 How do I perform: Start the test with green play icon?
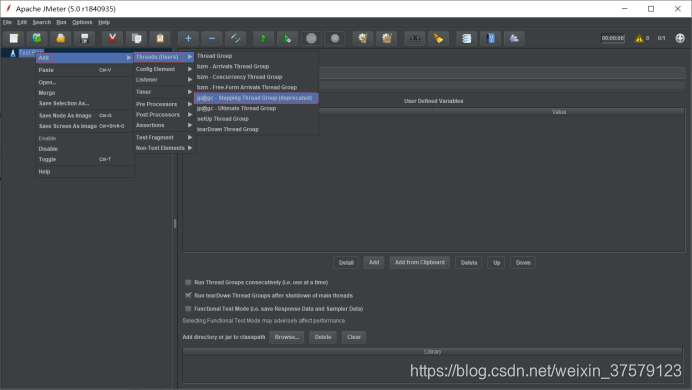point(263,38)
